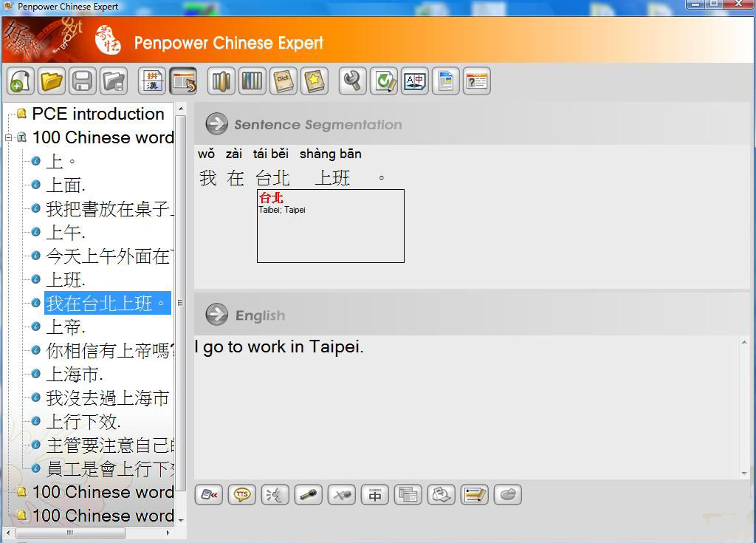Select the 員工是會上行下 sentence entry

[109, 469]
